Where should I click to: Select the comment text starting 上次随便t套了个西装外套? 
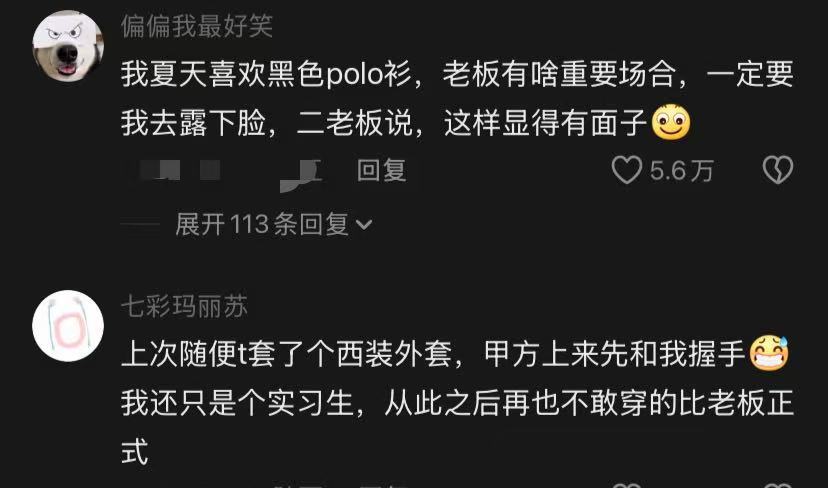click(457, 402)
